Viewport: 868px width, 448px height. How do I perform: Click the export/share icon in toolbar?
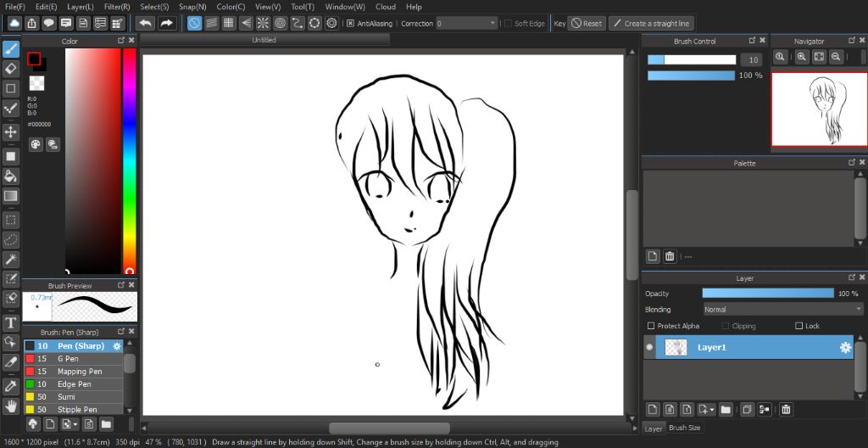click(x=31, y=23)
